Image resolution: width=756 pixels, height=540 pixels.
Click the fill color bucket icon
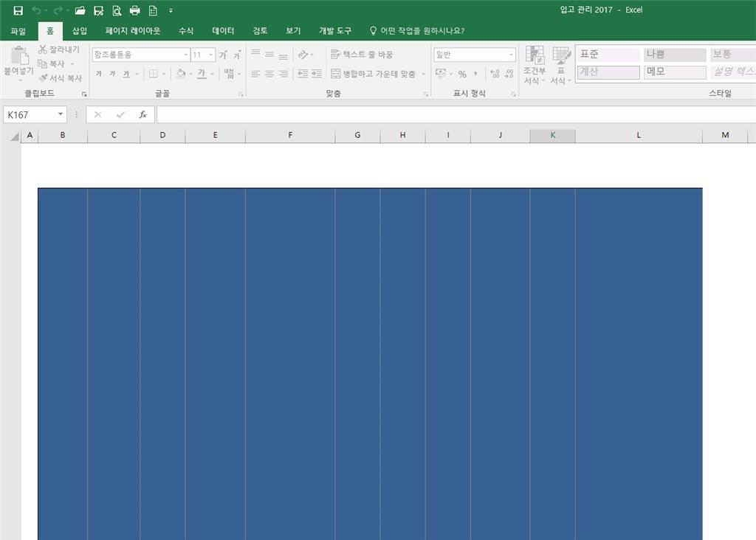tap(181, 74)
